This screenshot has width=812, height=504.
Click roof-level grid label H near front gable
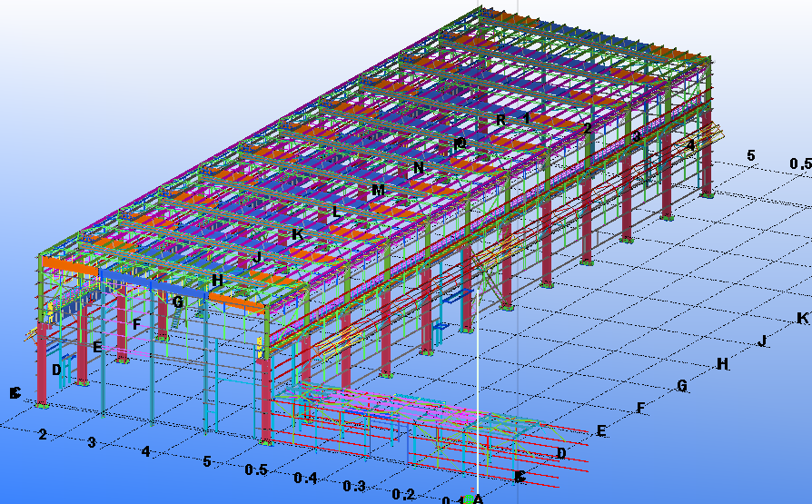[x=217, y=281]
